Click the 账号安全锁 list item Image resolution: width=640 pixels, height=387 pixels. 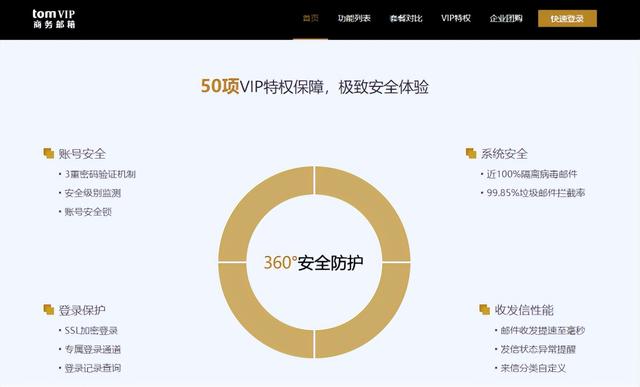(x=88, y=212)
